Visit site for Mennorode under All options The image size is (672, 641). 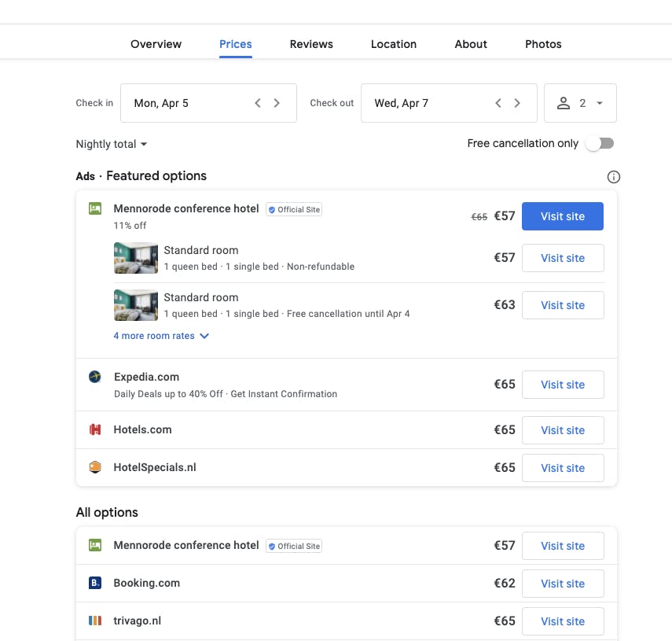563,546
